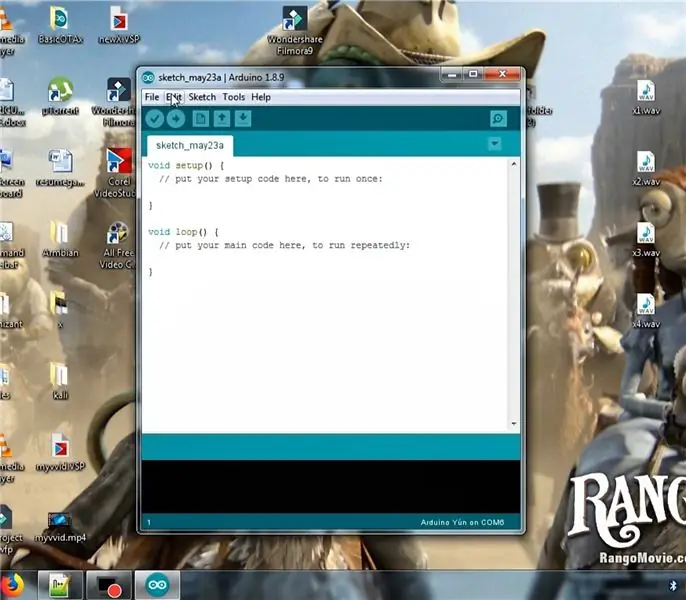The height and width of the screenshot is (600, 686).
Task: Click the screen recorder taskbar button
Action: click(x=108, y=585)
